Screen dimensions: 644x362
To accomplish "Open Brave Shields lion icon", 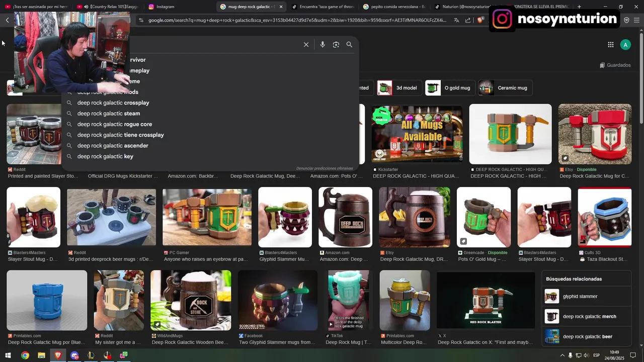I will pyautogui.click(x=480, y=20).
